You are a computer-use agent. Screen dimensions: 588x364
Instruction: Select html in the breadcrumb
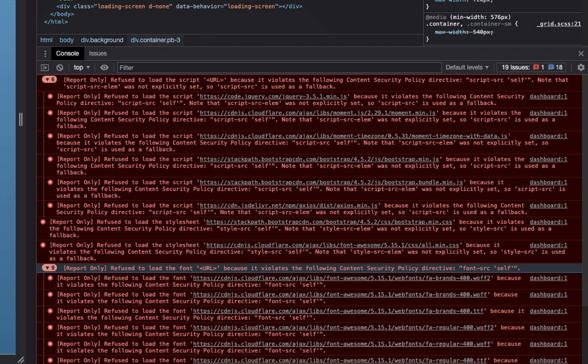(x=46, y=40)
